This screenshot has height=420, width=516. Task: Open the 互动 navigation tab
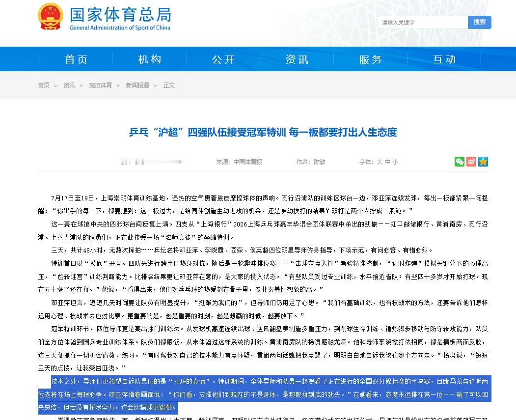pyautogui.click(x=444, y=59)
